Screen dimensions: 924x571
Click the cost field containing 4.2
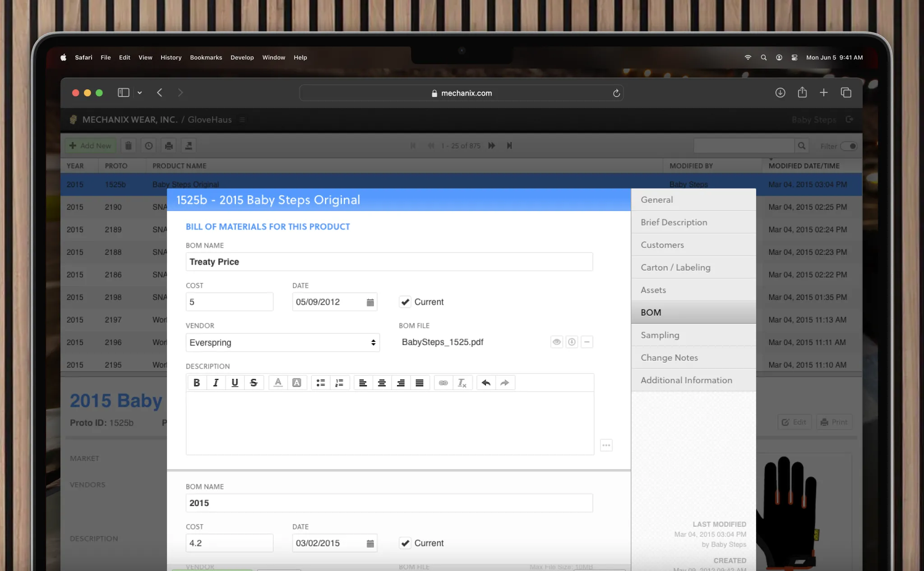pyautogui.click(x=229, y=543)
